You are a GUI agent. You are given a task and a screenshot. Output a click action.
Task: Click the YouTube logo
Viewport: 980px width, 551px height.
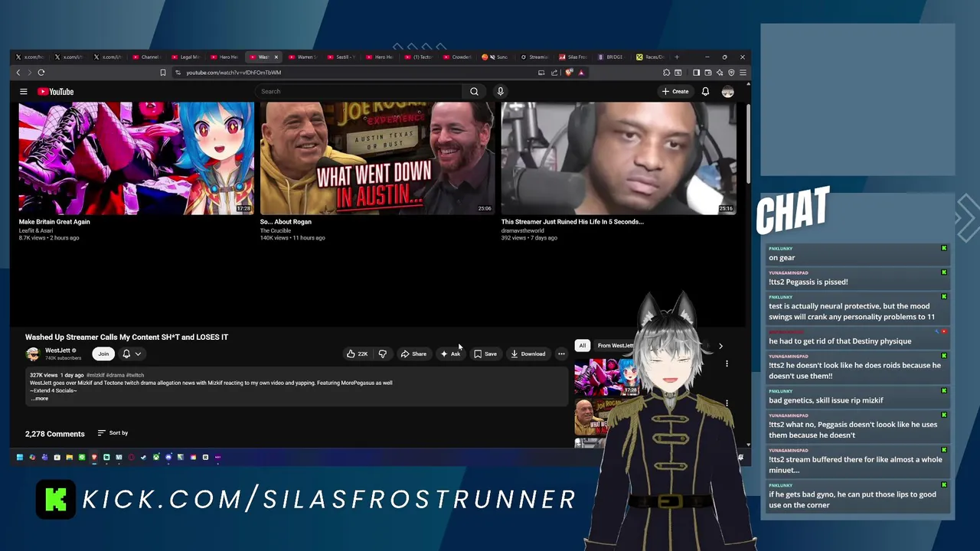pyautogui.click(x=55, y=91)
